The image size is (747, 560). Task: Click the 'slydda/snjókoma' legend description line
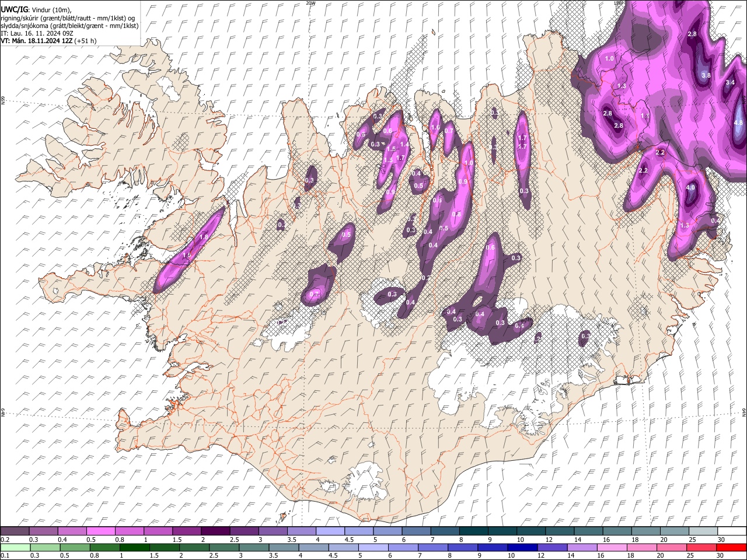[69, 26]
